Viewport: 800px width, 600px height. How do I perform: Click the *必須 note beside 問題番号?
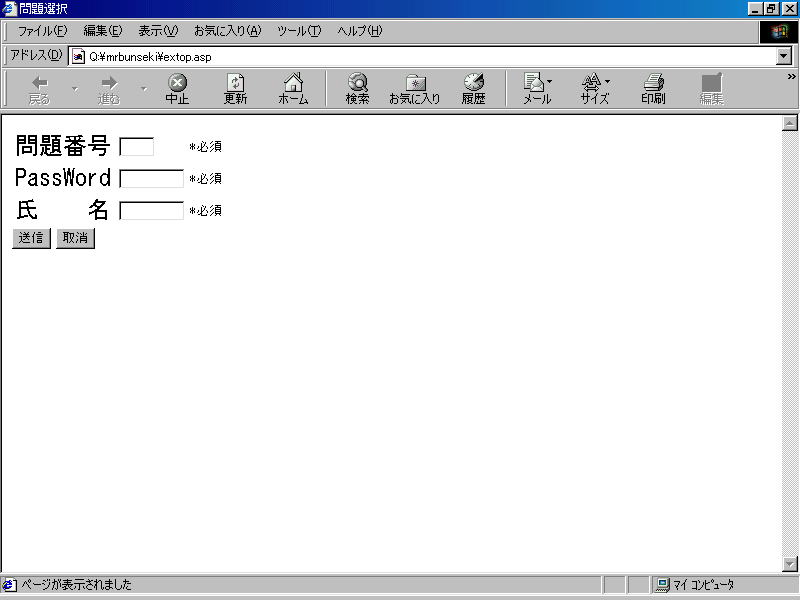tap(205, 147)
